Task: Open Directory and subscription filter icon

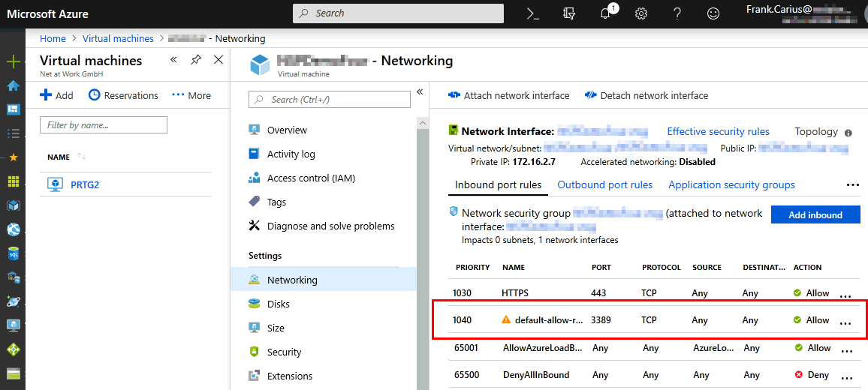Action: 568,13
